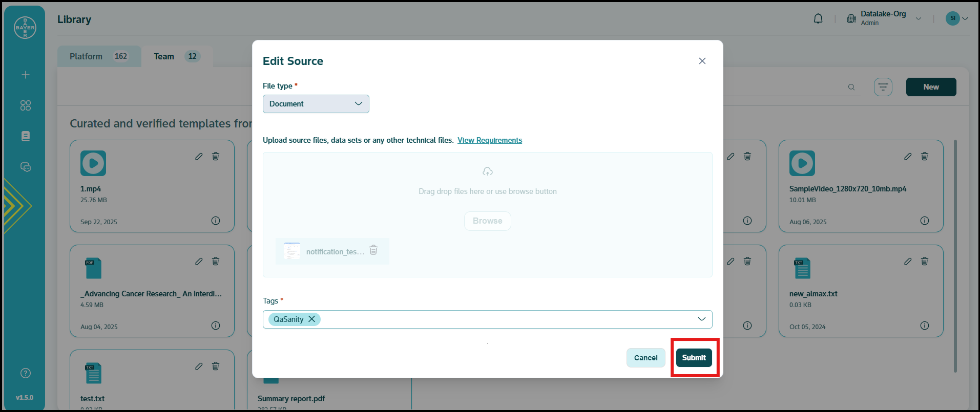Click the New button
The height and width of the screenshot is (412, 980).
click(931, 87)
